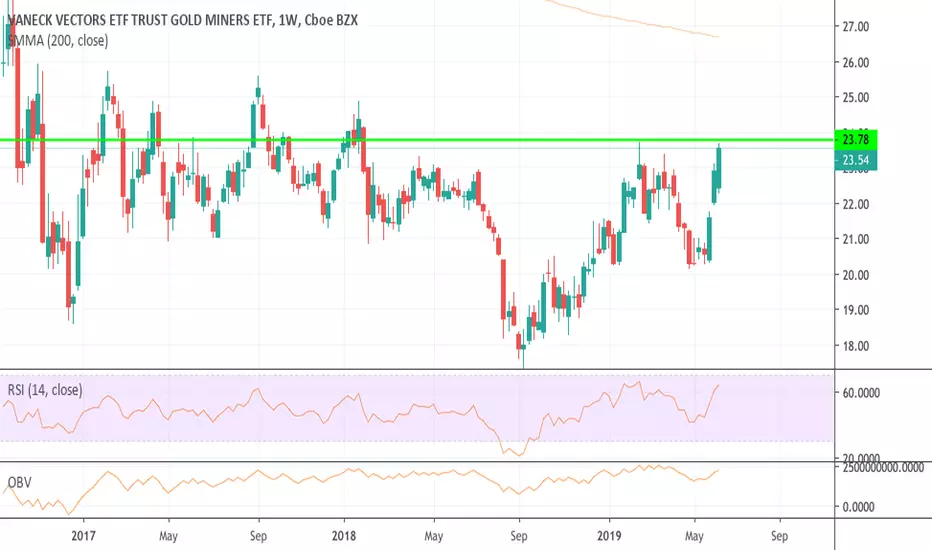Click the 18.00 price axis value
Screen dimensions: 932x550
tap(855, 345)
